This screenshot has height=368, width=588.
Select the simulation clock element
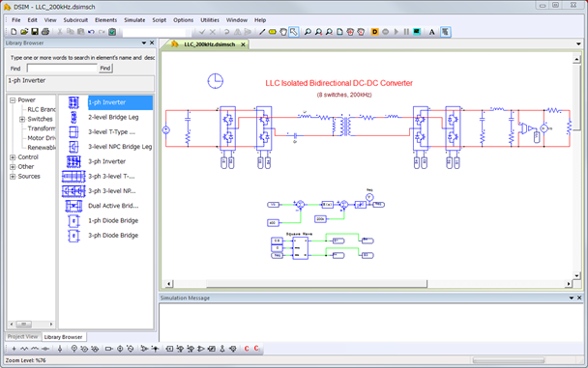click(216, 81)
